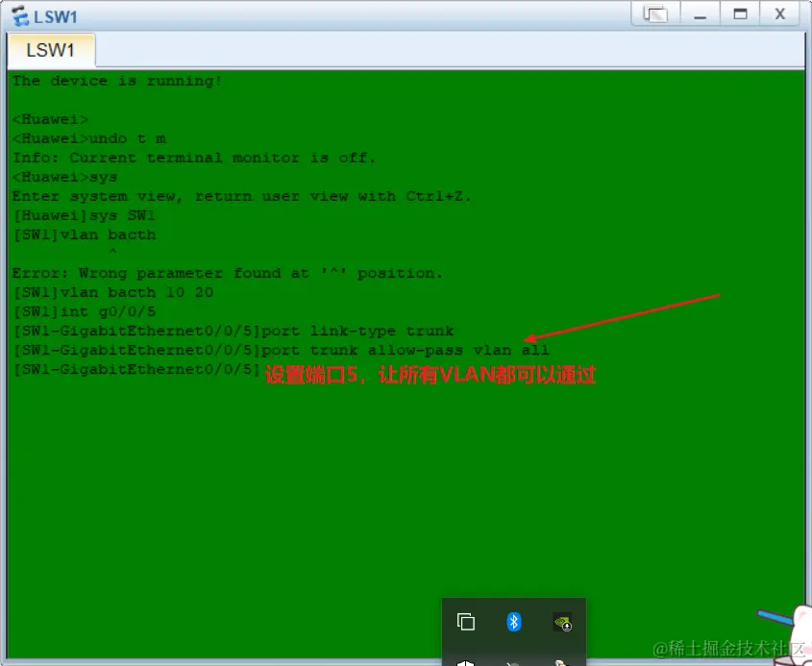This screenshot has width=812, height=666.
Task: Click 'Enter system view, return user view' line
Action: click(242, 196)
